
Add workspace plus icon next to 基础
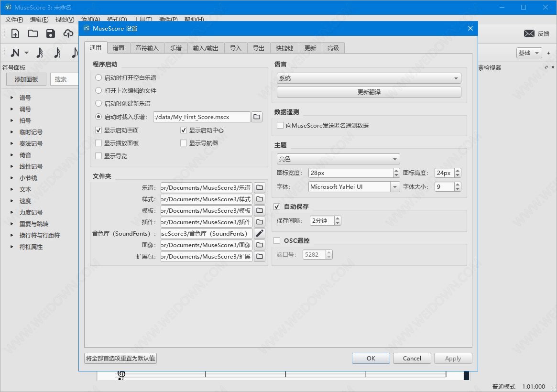(548, 53)
